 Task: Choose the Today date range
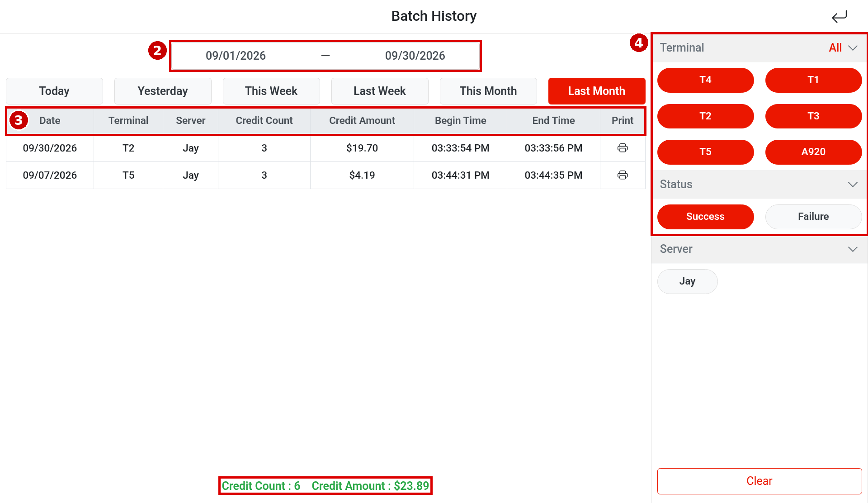point(54,91)
